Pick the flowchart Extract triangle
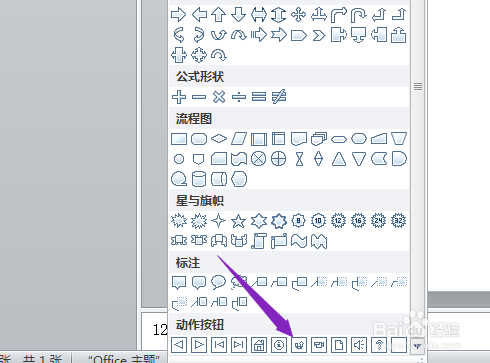The width and height of the screenshot is (490, 363). click(339, 159)
